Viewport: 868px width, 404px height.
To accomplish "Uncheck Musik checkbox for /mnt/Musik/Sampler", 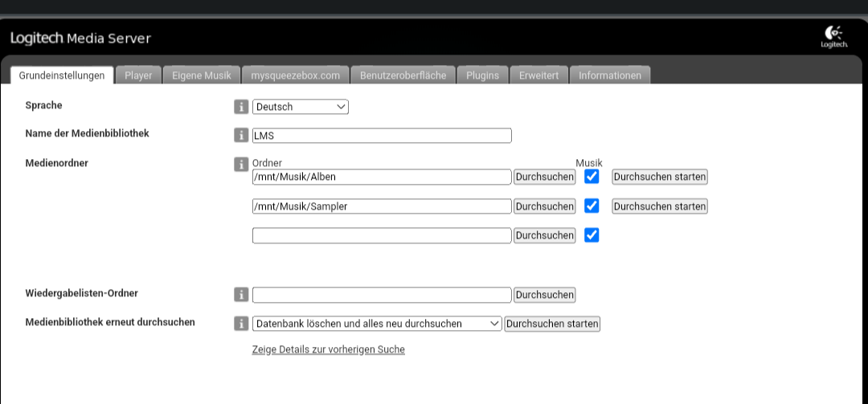I will pos(592,206).
